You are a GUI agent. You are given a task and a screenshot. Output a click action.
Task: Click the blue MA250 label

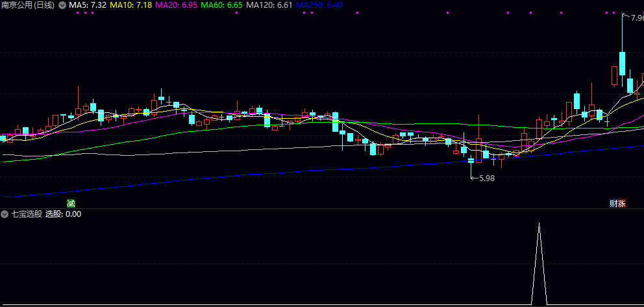pos(319,5)
